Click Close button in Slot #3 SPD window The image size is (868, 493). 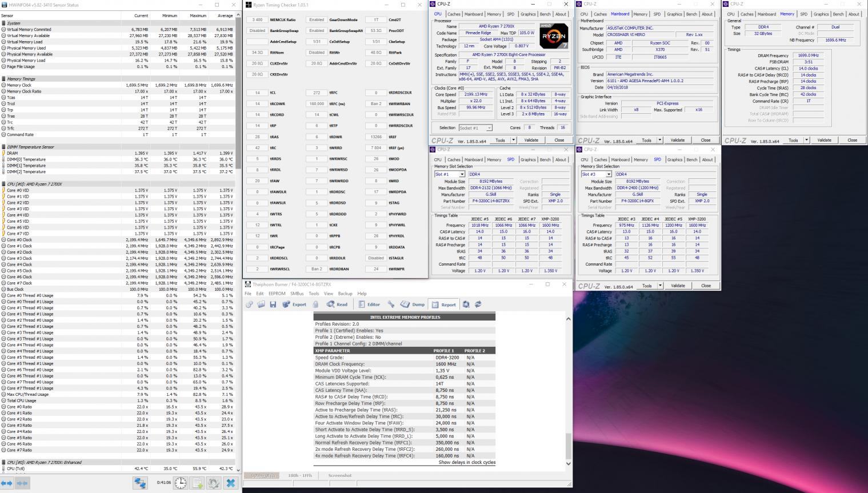tap(706, 286)
